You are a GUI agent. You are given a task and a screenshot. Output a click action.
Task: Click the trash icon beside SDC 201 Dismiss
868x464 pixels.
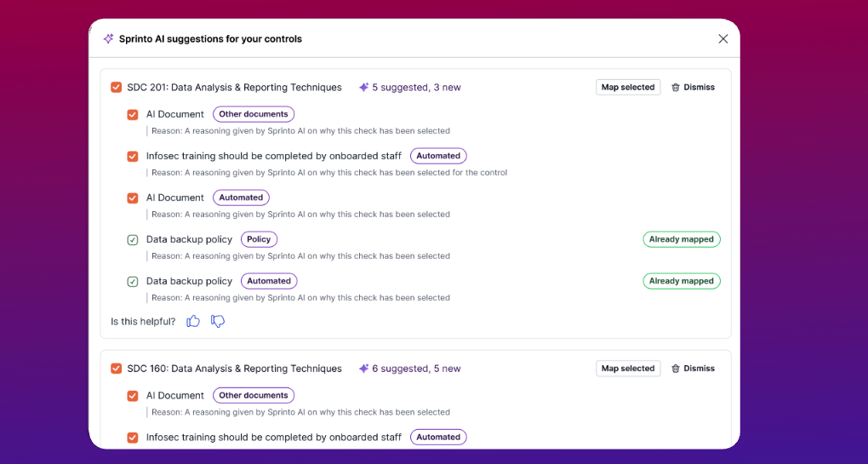(x=676, y=87)
